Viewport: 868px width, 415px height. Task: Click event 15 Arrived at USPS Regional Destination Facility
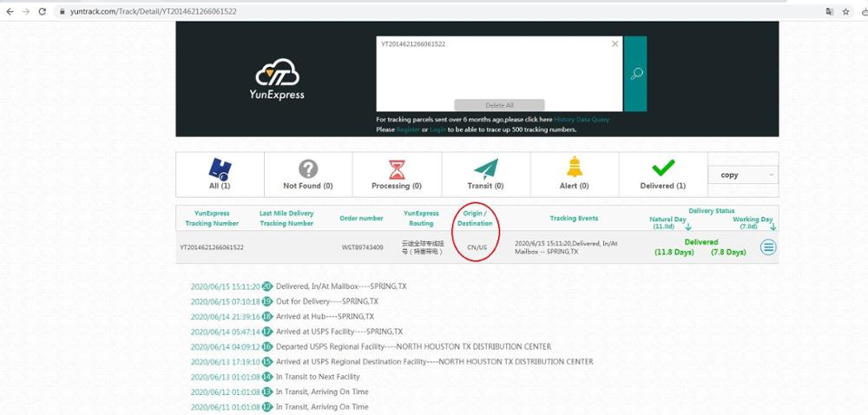[434, 362]
